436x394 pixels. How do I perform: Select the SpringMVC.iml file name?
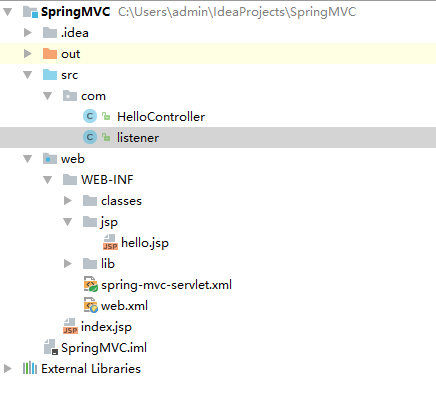click(104, 348)
